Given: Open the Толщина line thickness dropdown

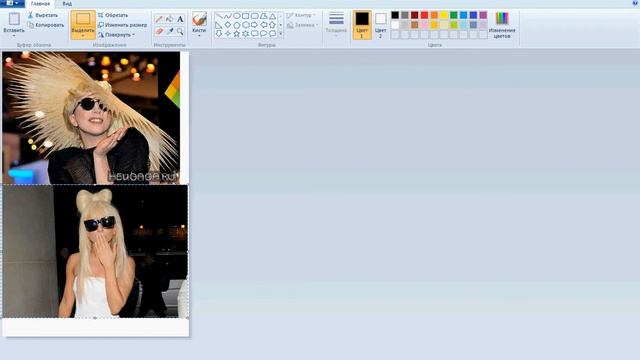Looking at the screenshot, I should tap(336, 24).
